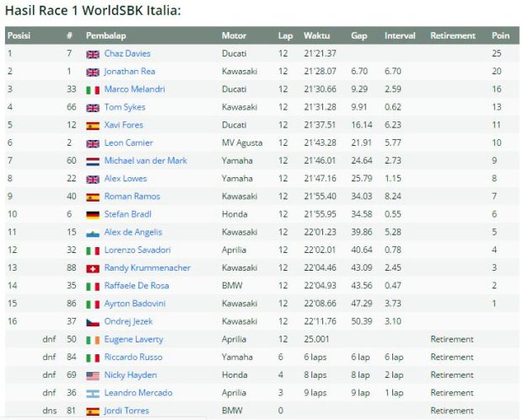The width and height of the screenshot is (523, 420).
Task: Click UK flag next to Jonathan Rea
Action: pos(93,73)
